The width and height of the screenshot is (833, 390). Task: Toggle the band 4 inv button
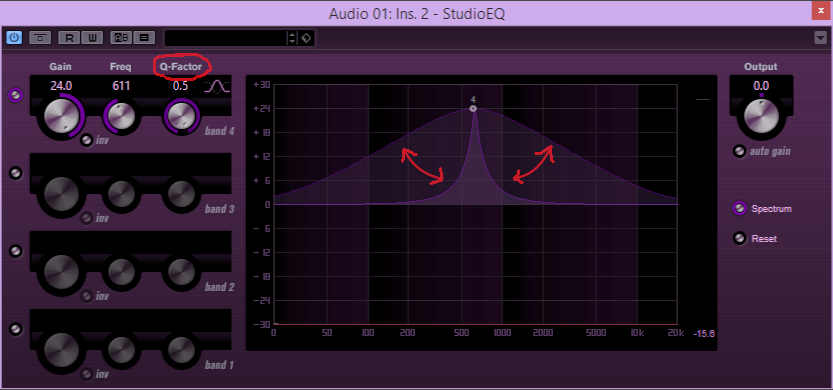(86, 141)
